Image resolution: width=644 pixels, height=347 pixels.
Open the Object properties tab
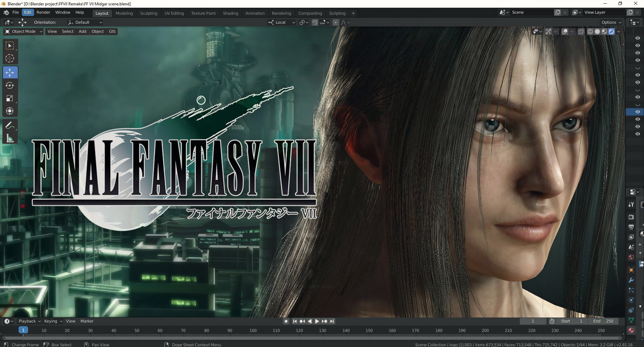click(x=631, y=270)
